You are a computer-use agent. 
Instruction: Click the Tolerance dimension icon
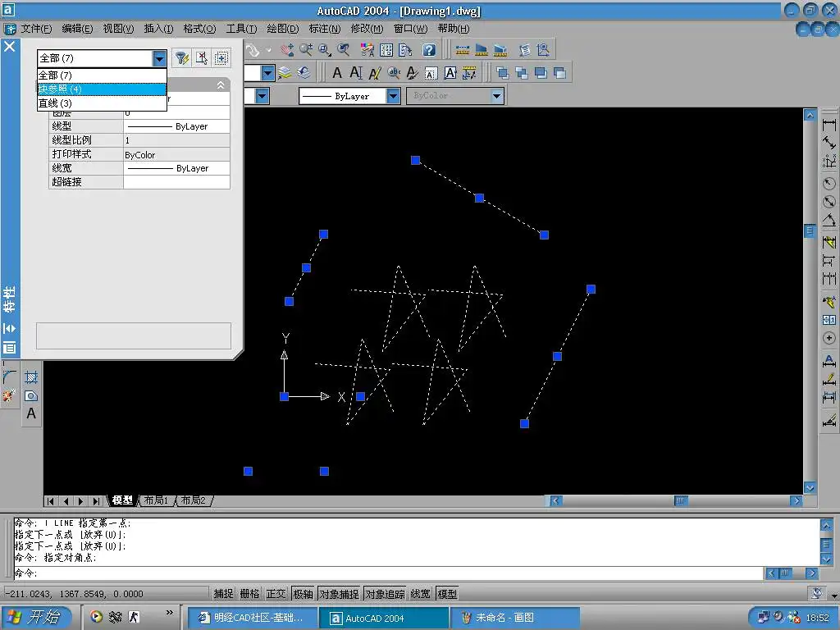tap(829, 320)
